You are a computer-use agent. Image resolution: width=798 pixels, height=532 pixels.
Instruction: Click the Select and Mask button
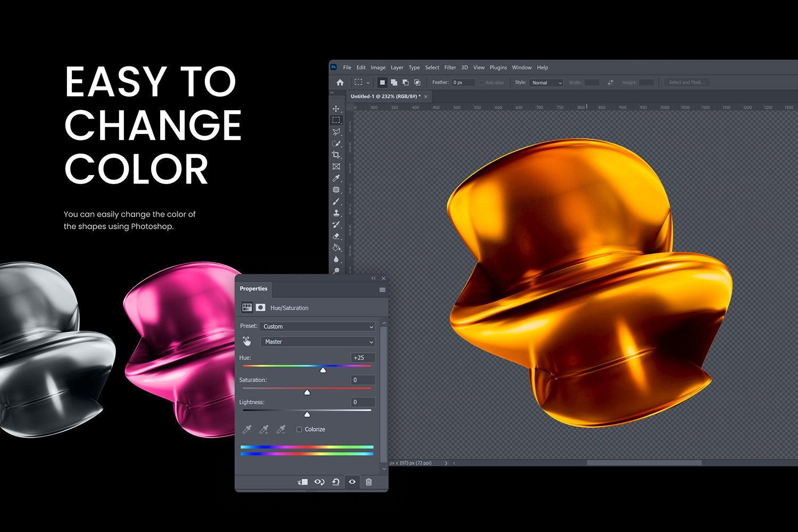point(687,82)
